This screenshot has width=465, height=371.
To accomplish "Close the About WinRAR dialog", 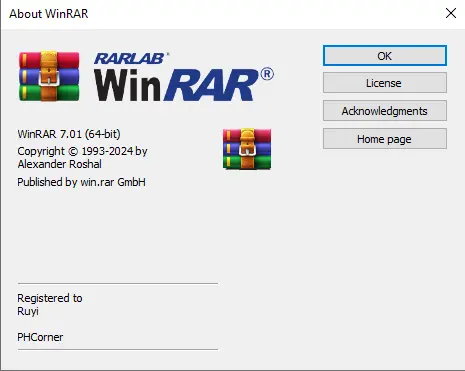I will [x=451, y=13].
